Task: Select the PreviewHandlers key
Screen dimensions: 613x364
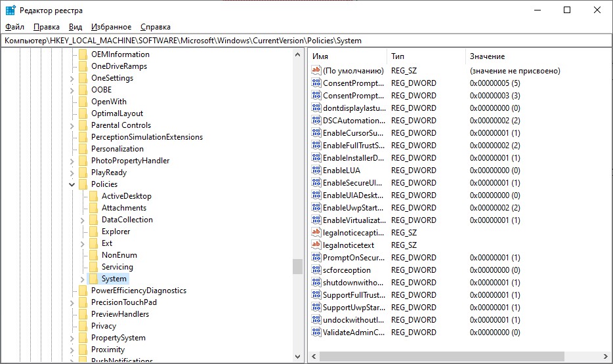Action: 120,314
